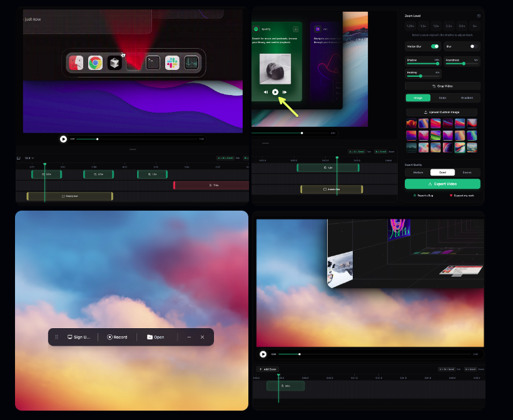Enable the Blur toggle
Viewport: 513px width, 420px height.
pos(472,46)
